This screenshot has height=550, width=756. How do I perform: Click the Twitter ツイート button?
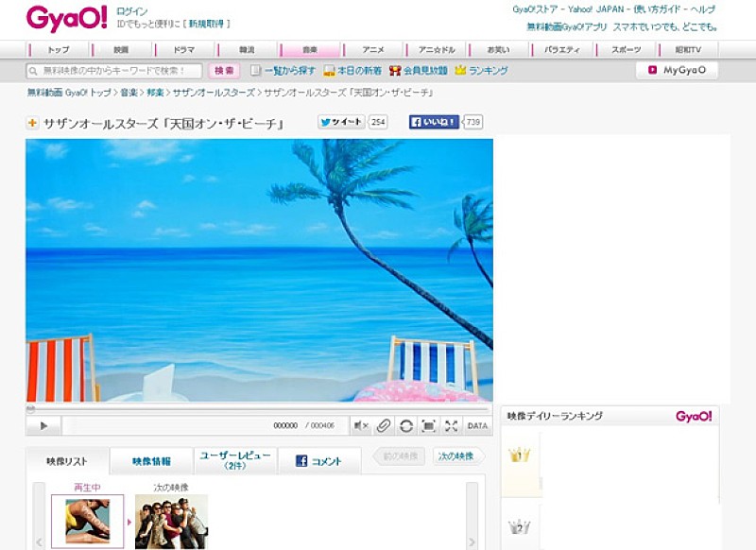point(341,122)
